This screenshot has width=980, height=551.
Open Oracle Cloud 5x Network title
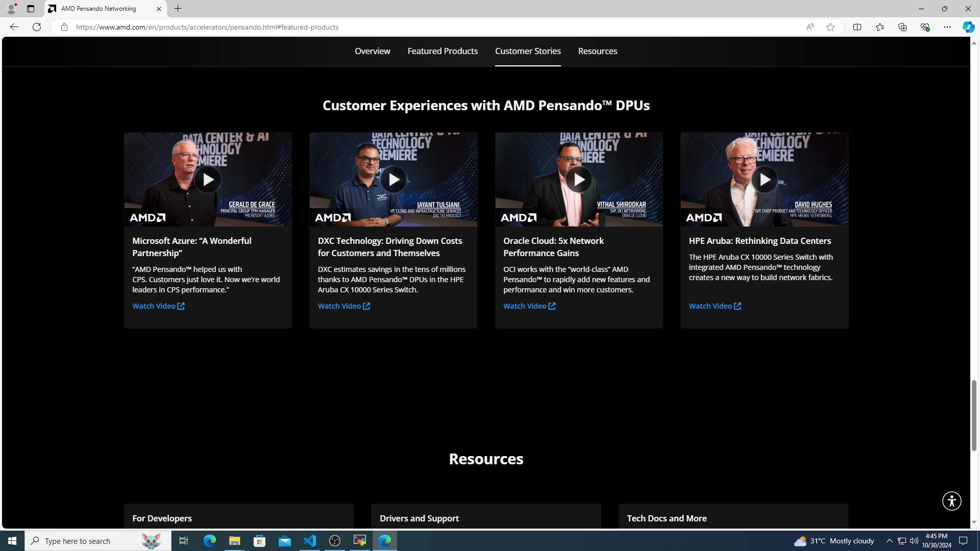[x=553, y=247]
